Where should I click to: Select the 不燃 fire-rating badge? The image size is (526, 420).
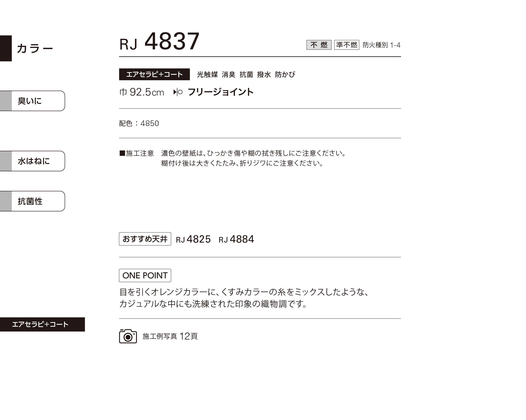[x=319, y=45]
